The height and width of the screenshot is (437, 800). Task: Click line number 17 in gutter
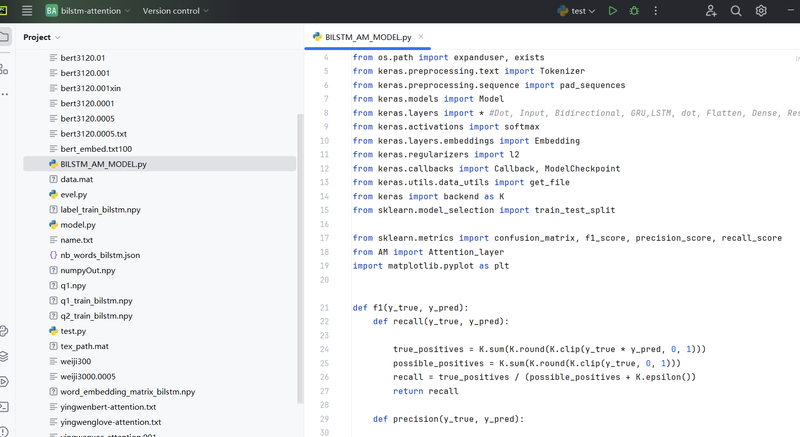[x=324, y=238]
